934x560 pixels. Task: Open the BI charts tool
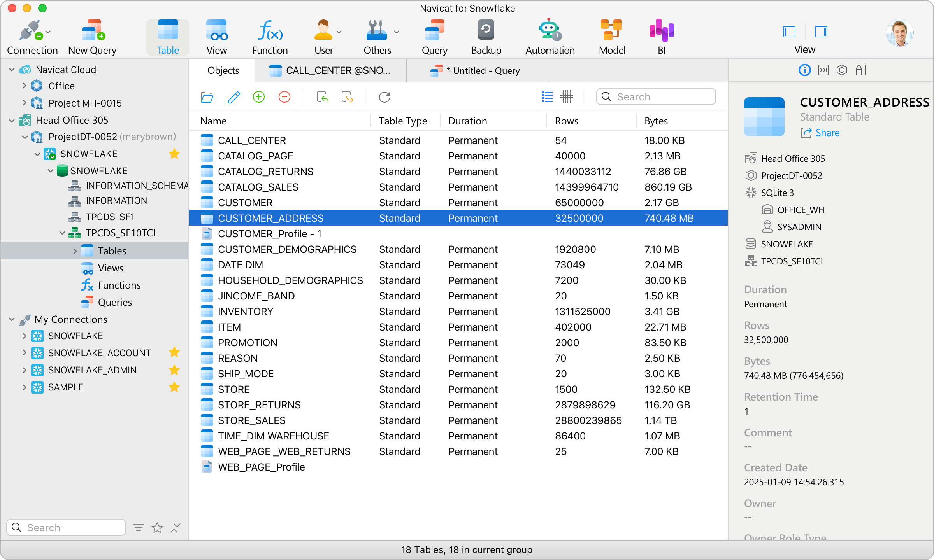coord(661,30)
